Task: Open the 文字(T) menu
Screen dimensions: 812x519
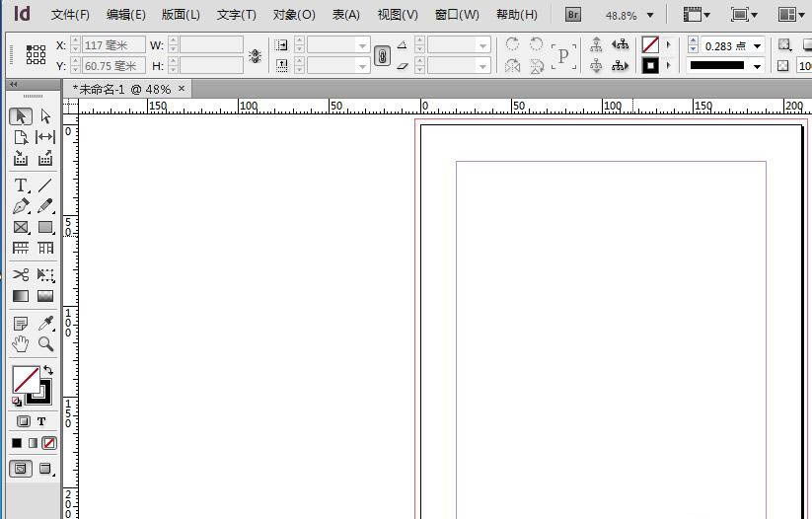Action: point(236,15)
